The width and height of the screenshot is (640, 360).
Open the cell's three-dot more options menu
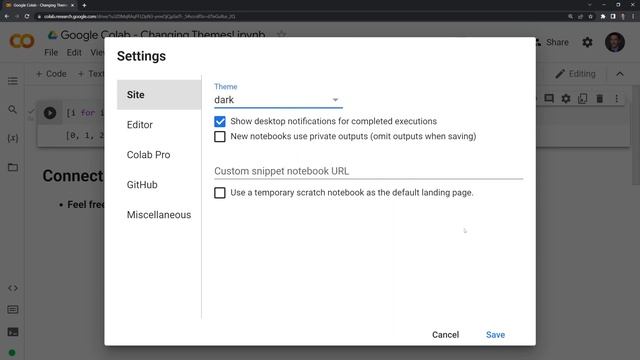(617, 98)
